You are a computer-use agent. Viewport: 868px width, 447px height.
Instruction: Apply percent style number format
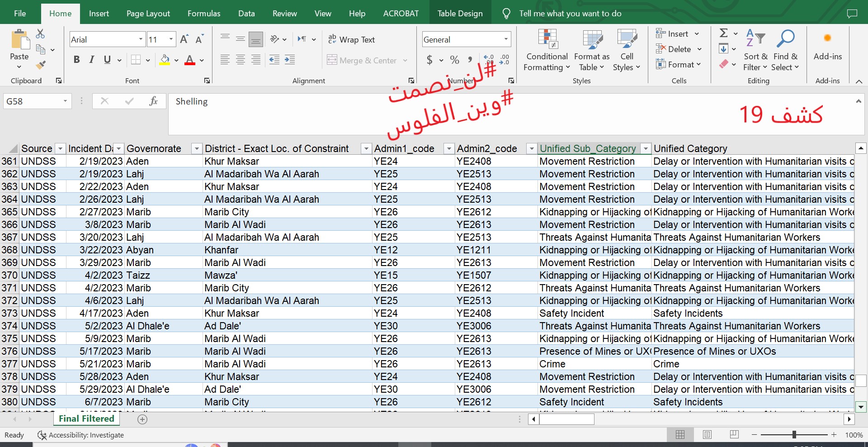tap(454, 60)
